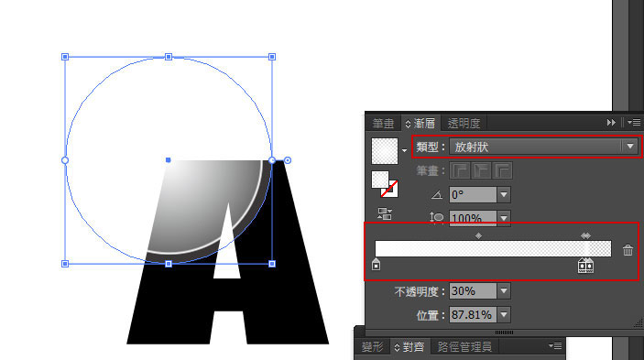Screen dimensions: 644x360
Task: Choose third 筆畫 gradient-across-stroke button
Action: 503,170
